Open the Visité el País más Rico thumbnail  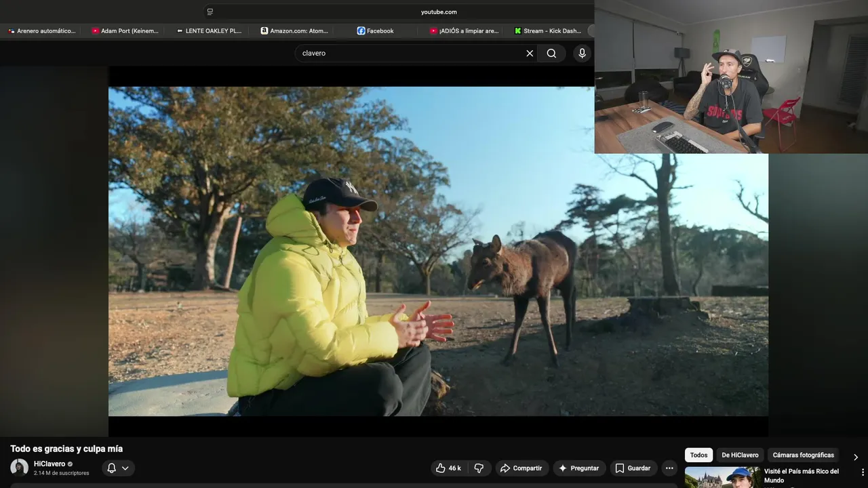(722, 477)
